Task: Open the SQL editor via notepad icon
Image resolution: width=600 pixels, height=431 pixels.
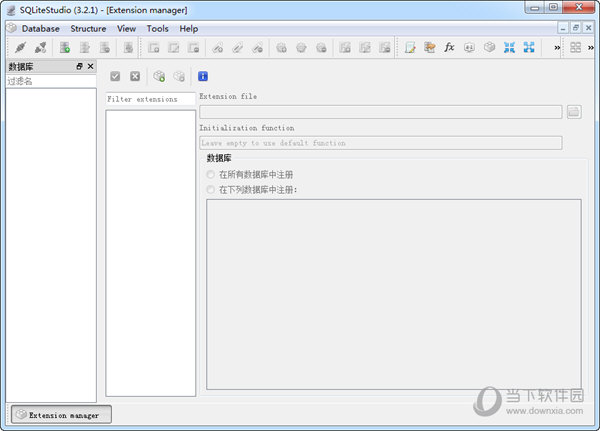Action: click(x=410, y=47)
